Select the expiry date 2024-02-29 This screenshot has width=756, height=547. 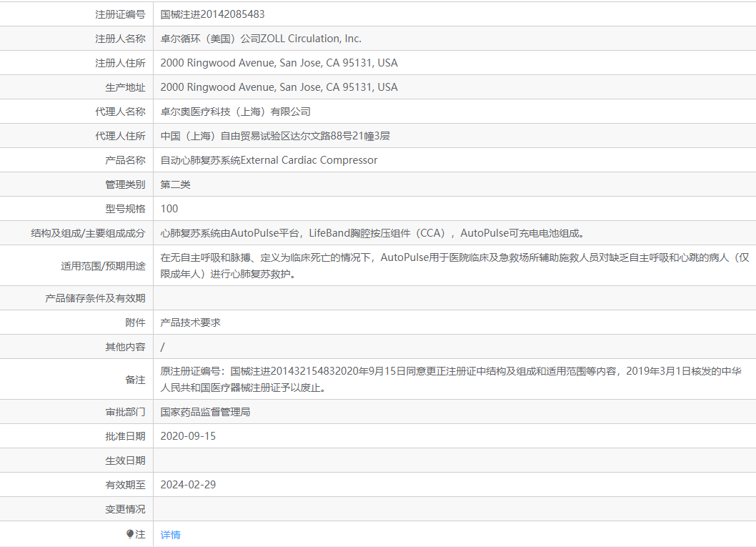point(188,485)
